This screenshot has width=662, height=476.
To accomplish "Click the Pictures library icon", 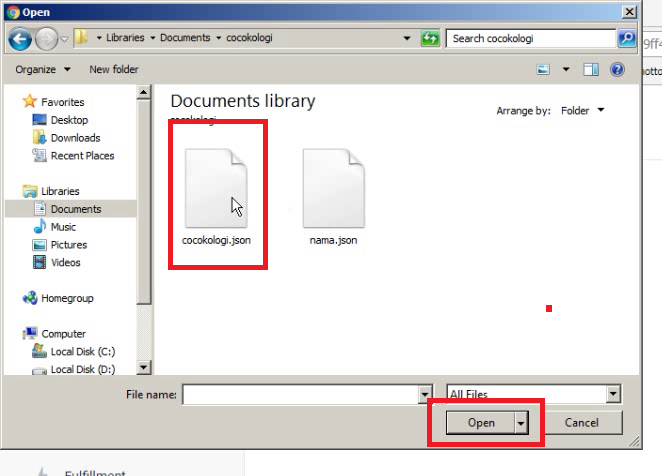I will [39, 245].
